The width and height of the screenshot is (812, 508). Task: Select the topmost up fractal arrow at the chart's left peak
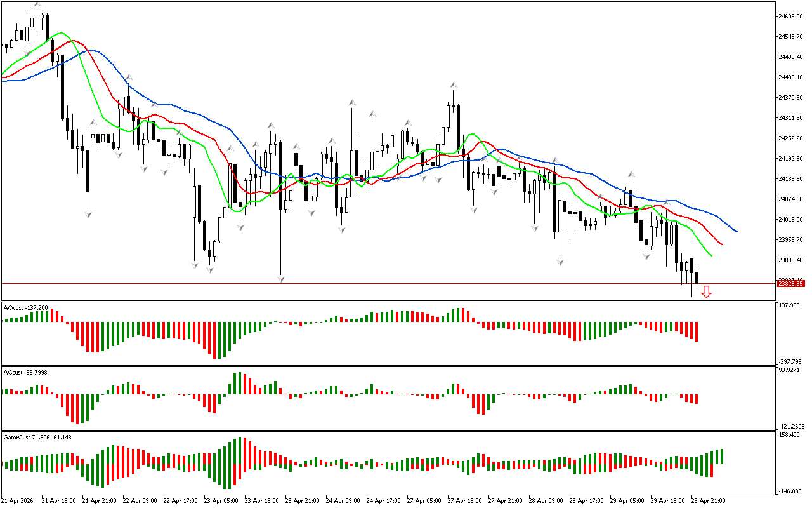(x=37, y=5)
